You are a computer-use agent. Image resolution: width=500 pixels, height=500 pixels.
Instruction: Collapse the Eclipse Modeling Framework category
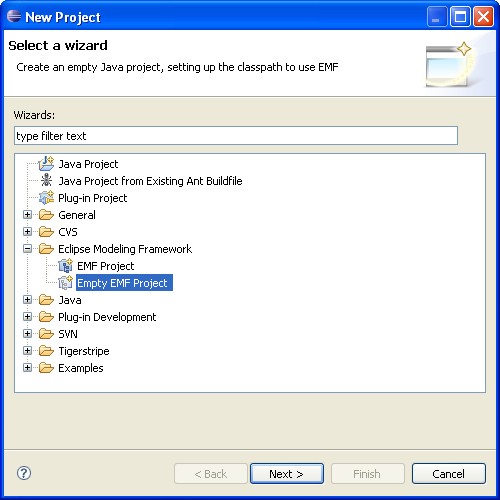tap(28, 249)
